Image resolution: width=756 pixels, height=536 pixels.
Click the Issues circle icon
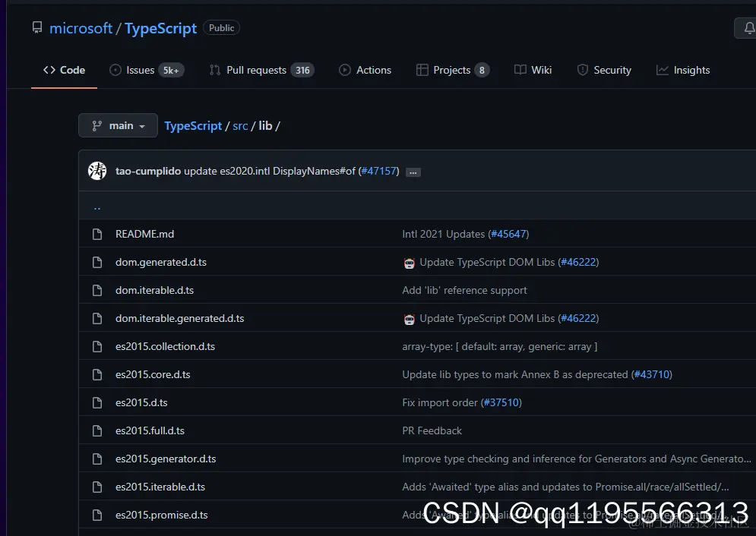coord(115,71)
